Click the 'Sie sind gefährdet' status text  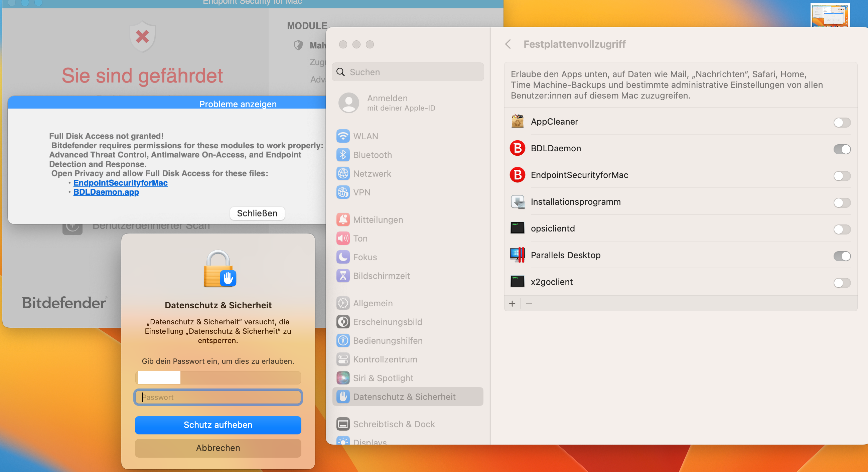pos(142,75)
